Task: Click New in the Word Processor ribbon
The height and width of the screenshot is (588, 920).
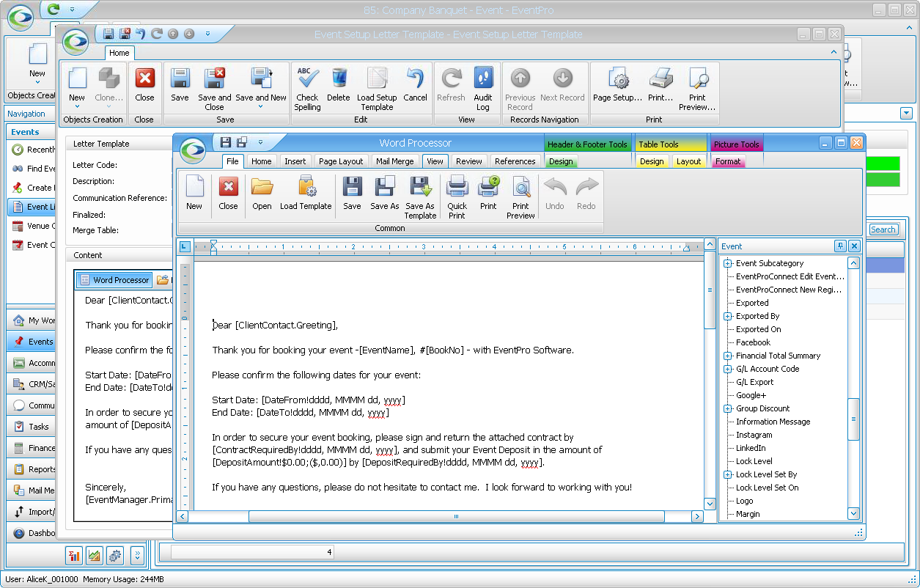Action: [x=194, y=194]
